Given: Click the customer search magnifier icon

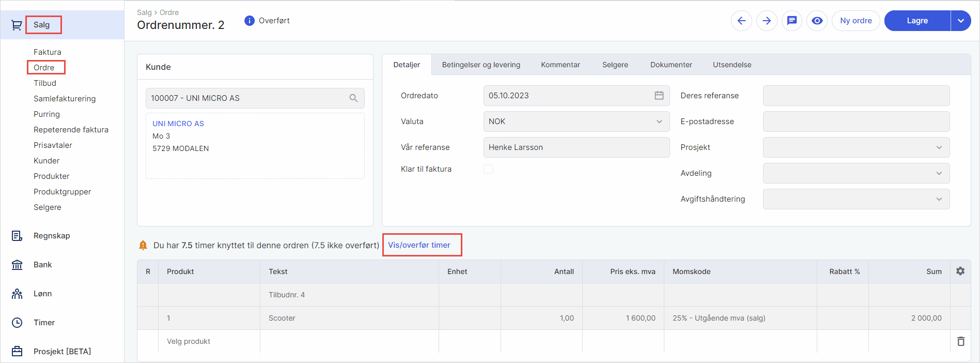Looking at the screenshot, I should [x=353, y=98].
